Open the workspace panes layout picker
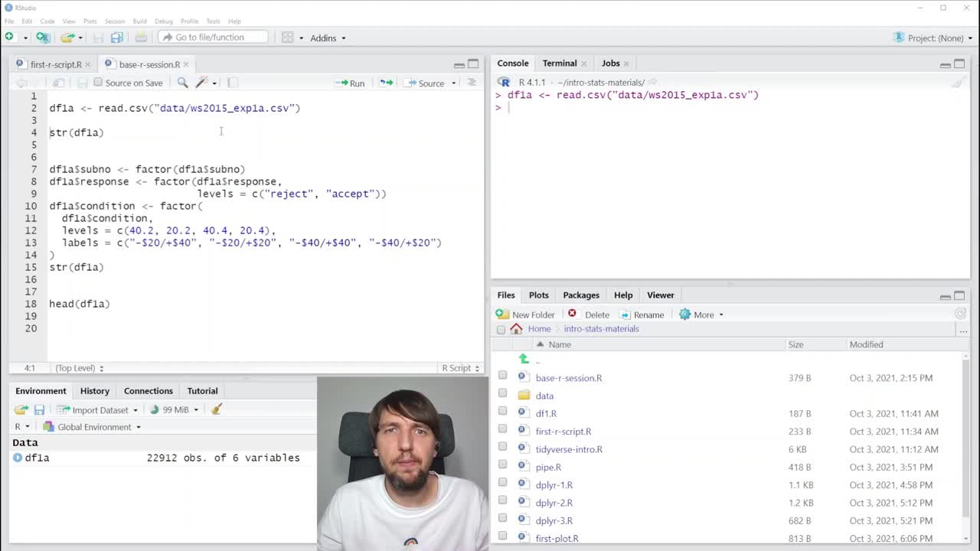980x551 pixels. click(x=287, y=37)
